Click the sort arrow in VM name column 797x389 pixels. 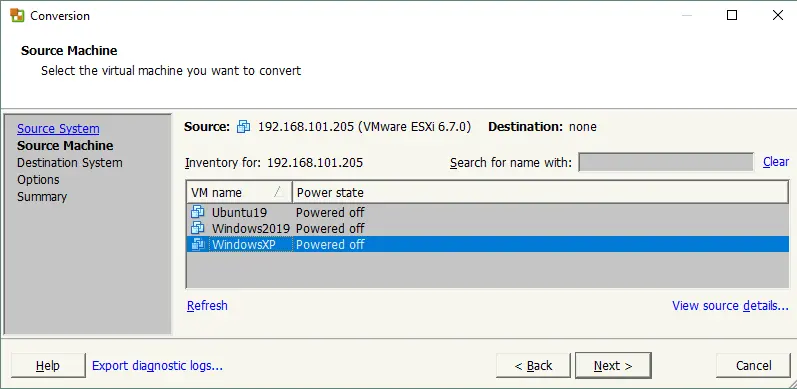pyautogui.click(x=278, y=192)
